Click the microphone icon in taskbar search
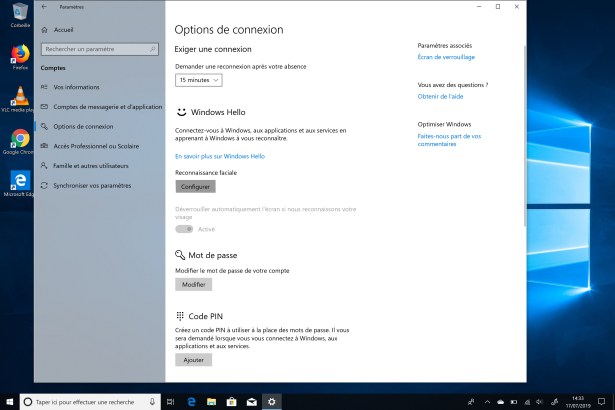The width and height of the screenshot is (615, 410). coord(152,402)
